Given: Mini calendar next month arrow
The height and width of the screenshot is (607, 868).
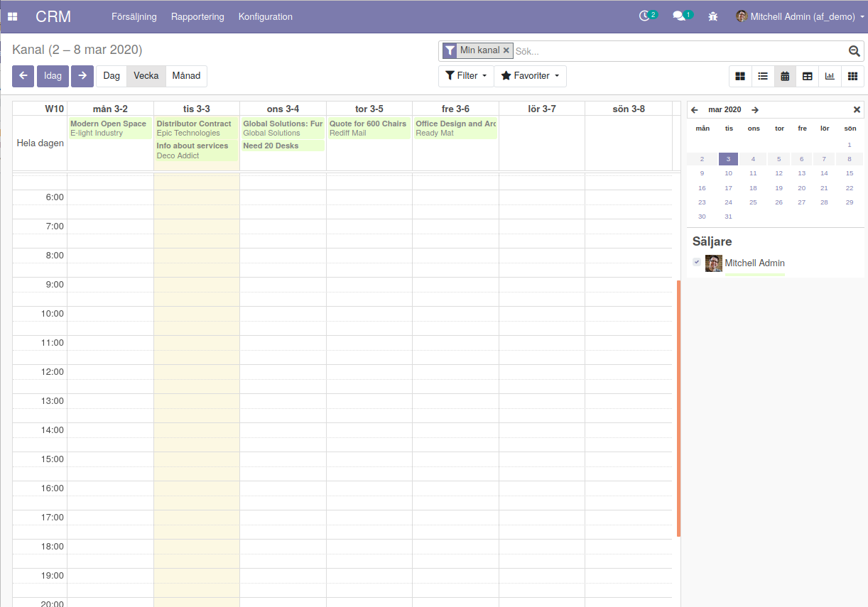Looking at the screenshot, I should click(x=755, y=110).
